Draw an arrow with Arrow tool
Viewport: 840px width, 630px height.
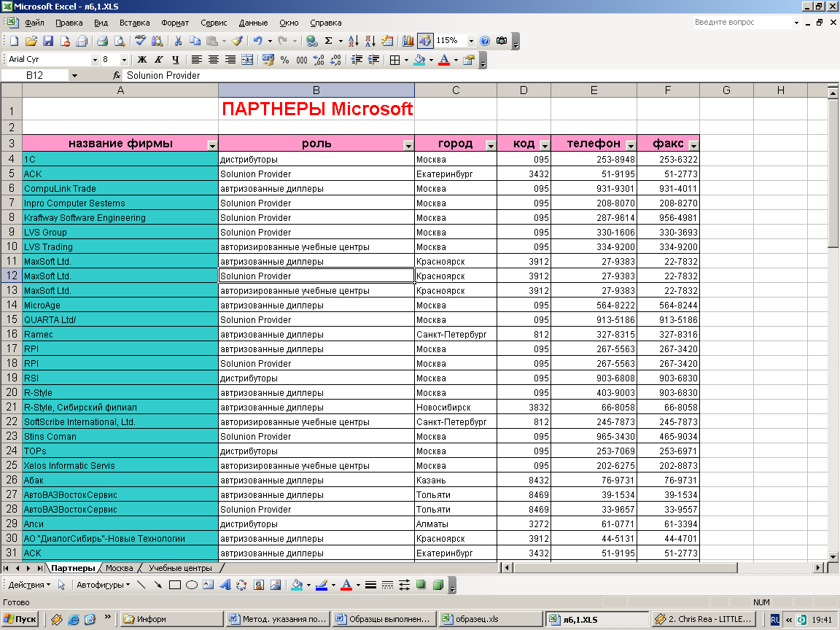[158, 585]
